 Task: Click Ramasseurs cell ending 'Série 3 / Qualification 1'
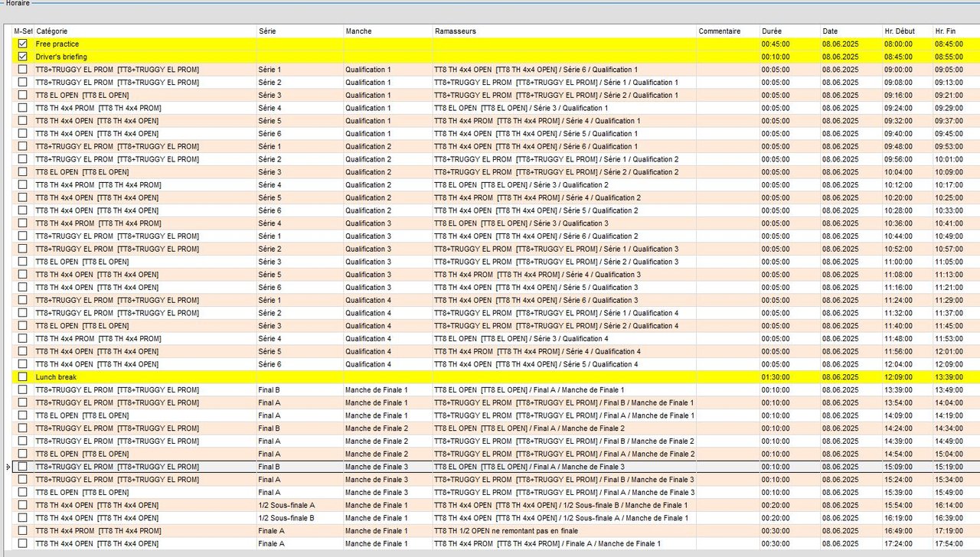coord(564,108)
